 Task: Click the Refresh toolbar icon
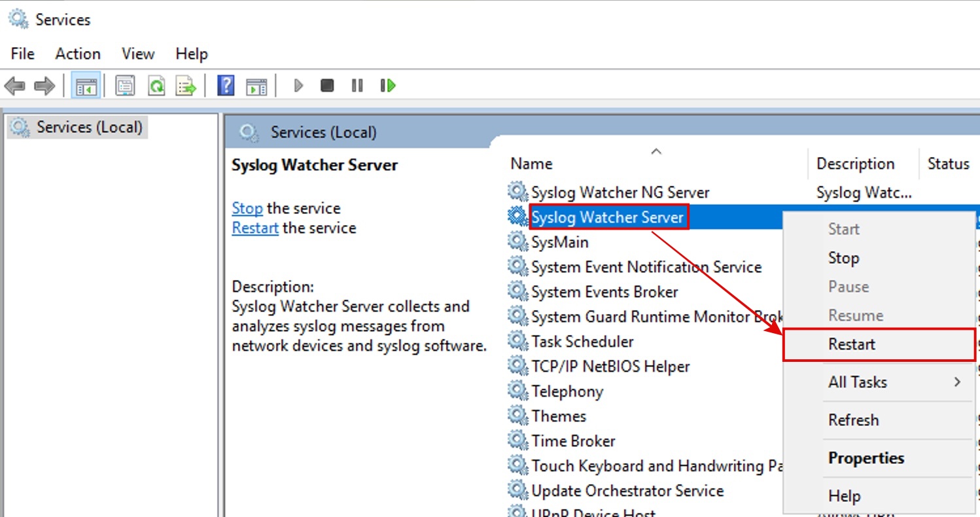click(156, 86)
